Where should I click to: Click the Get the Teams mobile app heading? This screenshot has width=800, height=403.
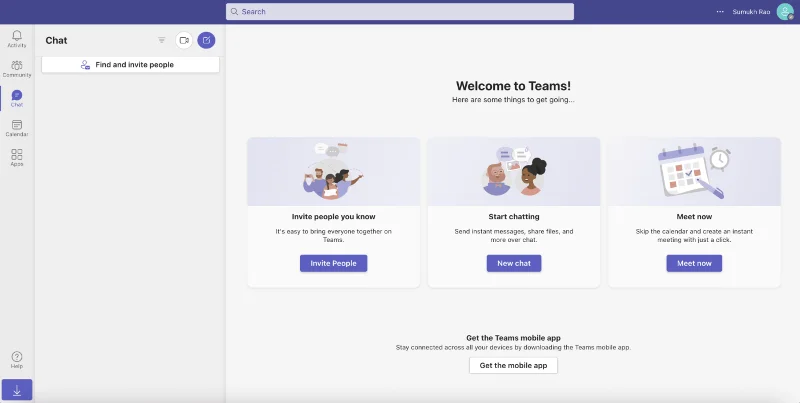click(513, 338)
